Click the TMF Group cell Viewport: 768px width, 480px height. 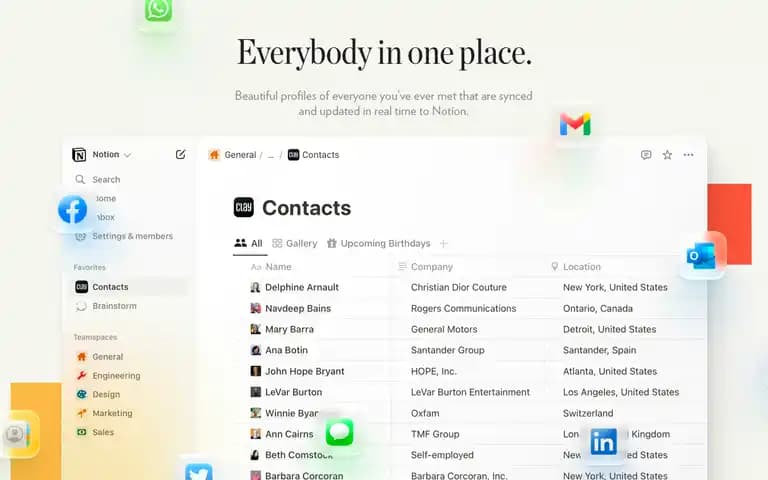(x=435, y=434)
